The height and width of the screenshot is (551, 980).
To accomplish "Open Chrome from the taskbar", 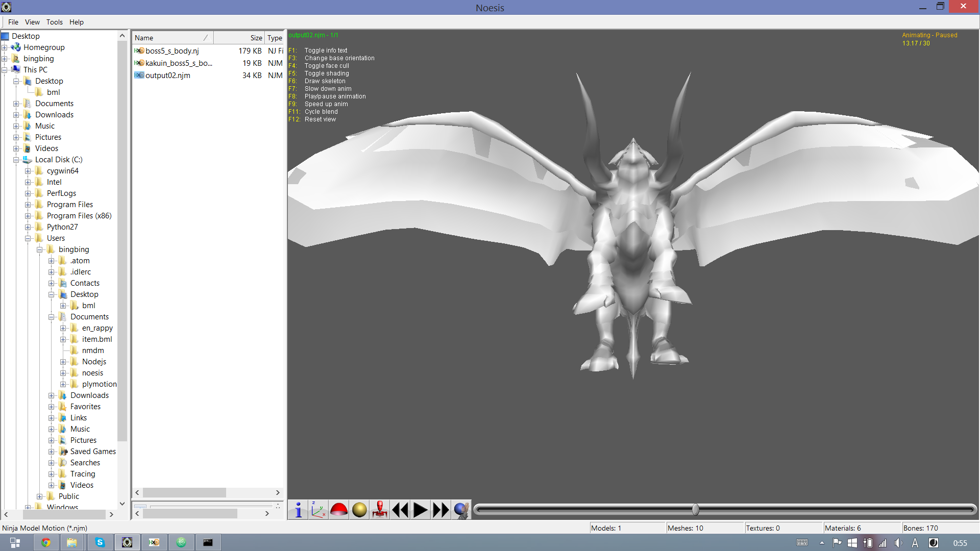I will [x=46, y=543].
